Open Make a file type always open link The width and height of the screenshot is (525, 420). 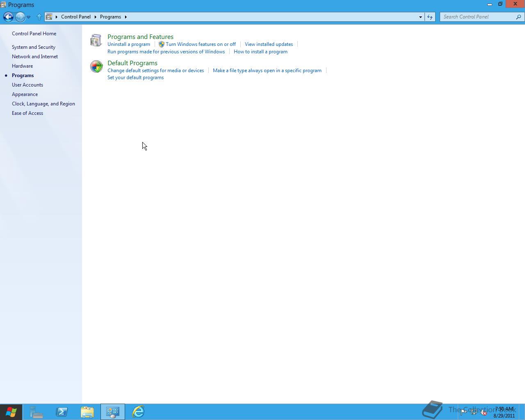coord(267,71)
